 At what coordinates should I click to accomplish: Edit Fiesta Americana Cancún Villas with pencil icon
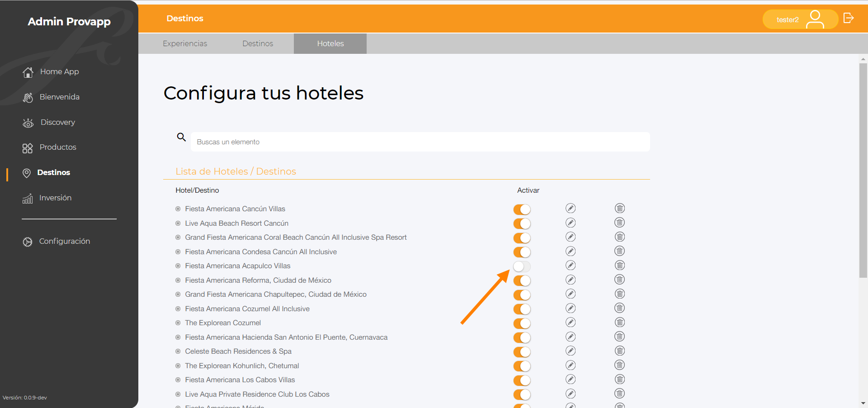[571, 208]
